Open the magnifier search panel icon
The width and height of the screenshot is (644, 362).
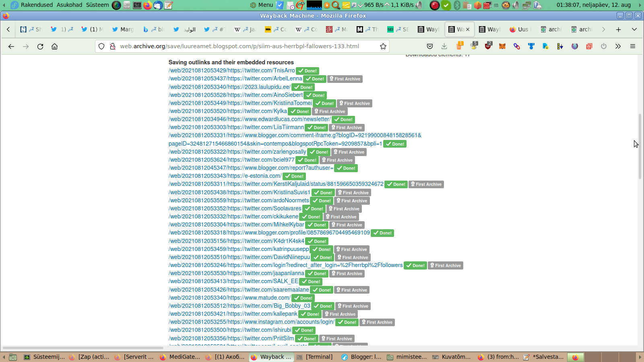coord(336,5)
